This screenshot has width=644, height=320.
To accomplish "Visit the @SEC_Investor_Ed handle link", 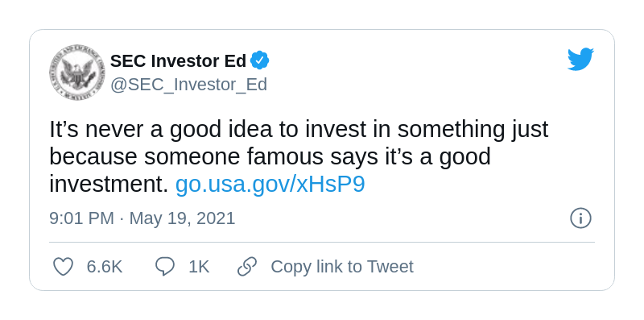I will 188,85.
